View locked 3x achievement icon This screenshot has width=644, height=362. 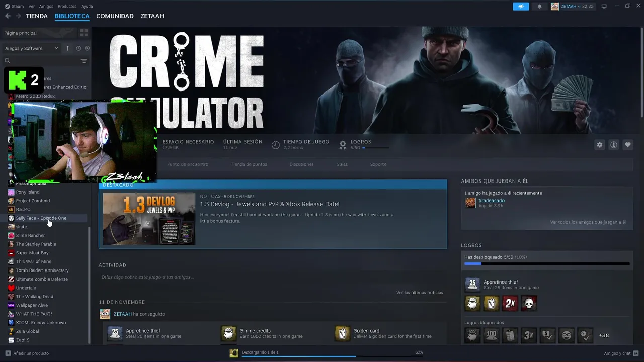click(529, 335)
